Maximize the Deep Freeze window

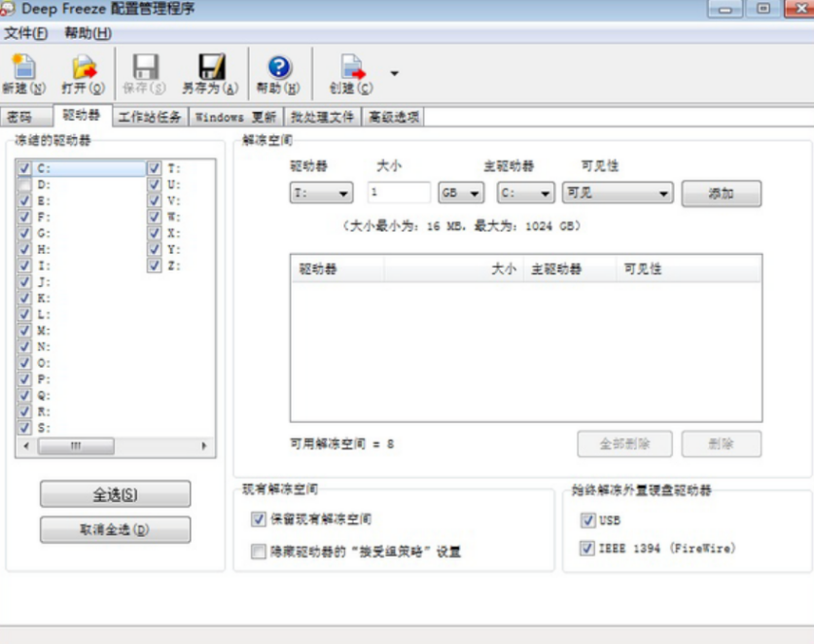pyautogui.click(x=763, y=9)
